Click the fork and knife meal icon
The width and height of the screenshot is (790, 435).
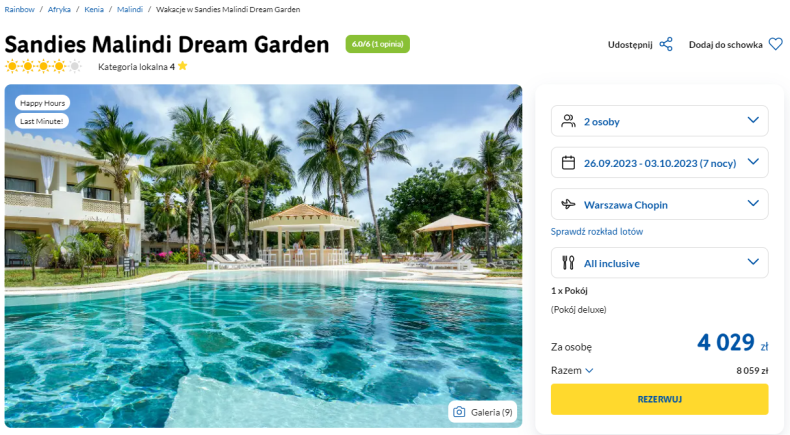(568, 263)
